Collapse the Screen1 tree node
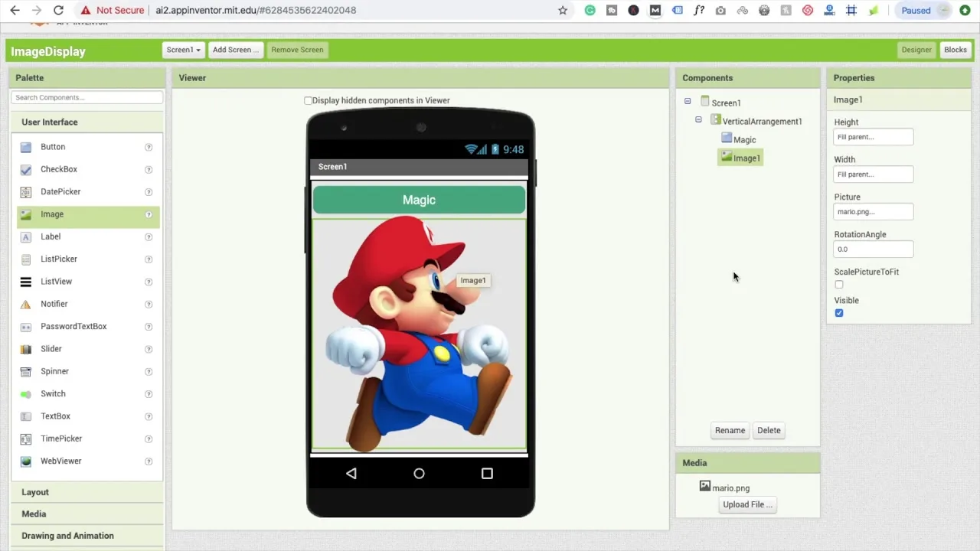Image resolution: width=980 pixels, height=551 pixels. 688,101
